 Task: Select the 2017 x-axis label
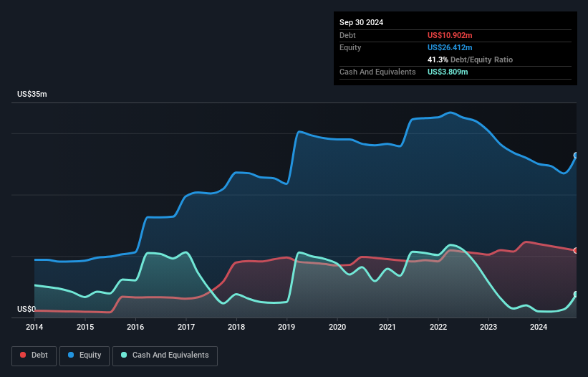coord(186,327)
